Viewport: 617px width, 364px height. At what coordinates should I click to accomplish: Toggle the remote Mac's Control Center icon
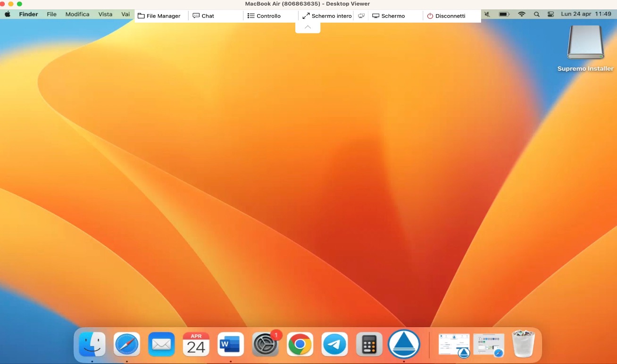[x=550, y=15]
